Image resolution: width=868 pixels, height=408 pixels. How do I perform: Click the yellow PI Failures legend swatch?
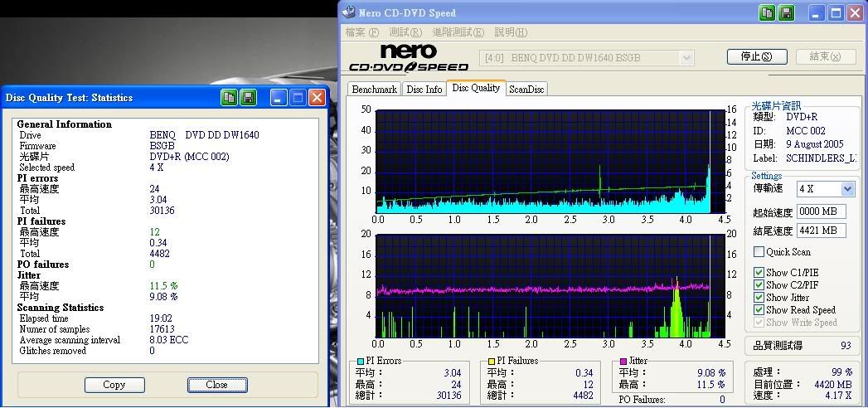tap(491, 361)
